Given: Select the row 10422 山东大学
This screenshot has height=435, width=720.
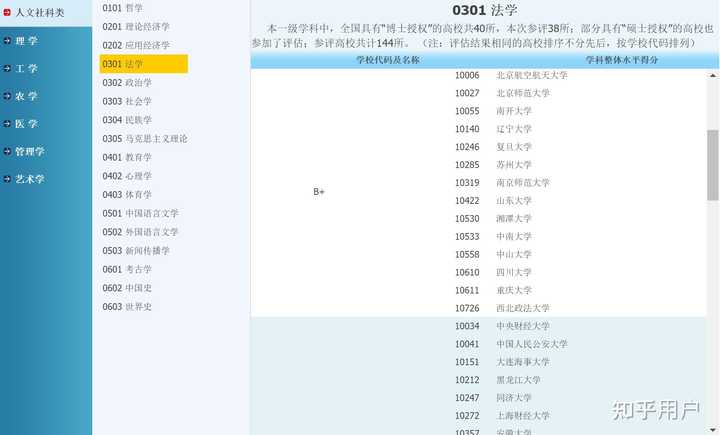Looking at the screenshot, I should [493, 200].
